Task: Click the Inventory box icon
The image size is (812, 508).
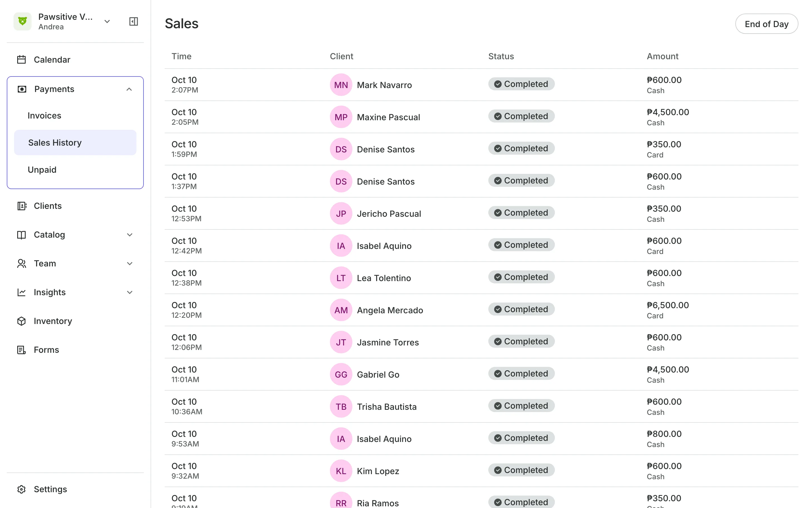Action: [21, 321]
